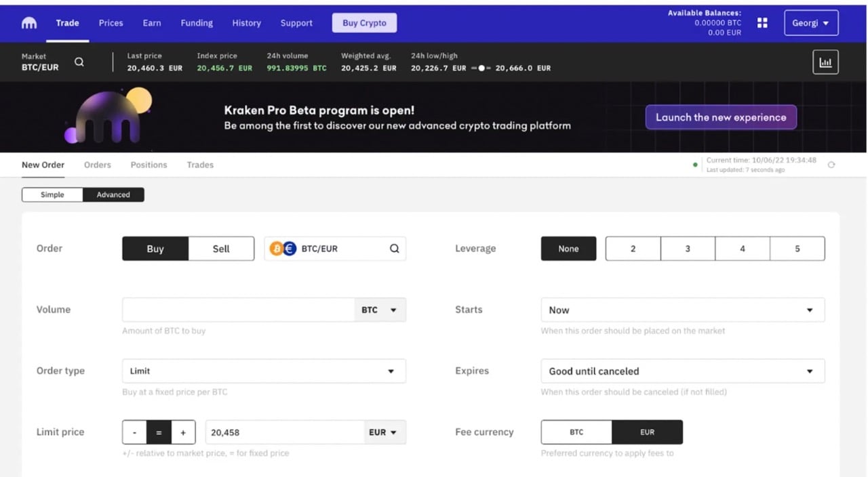Screen dimensions: 868x477
Task: Choose BTC as fee currency
Action: click(x=576, y=432)
